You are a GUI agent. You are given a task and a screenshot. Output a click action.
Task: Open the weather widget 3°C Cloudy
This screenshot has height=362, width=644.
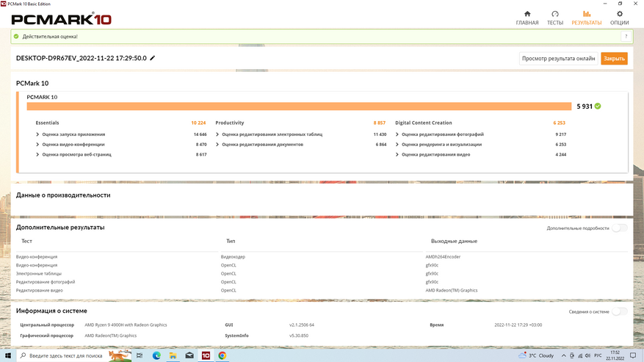[x=536, y=355]
